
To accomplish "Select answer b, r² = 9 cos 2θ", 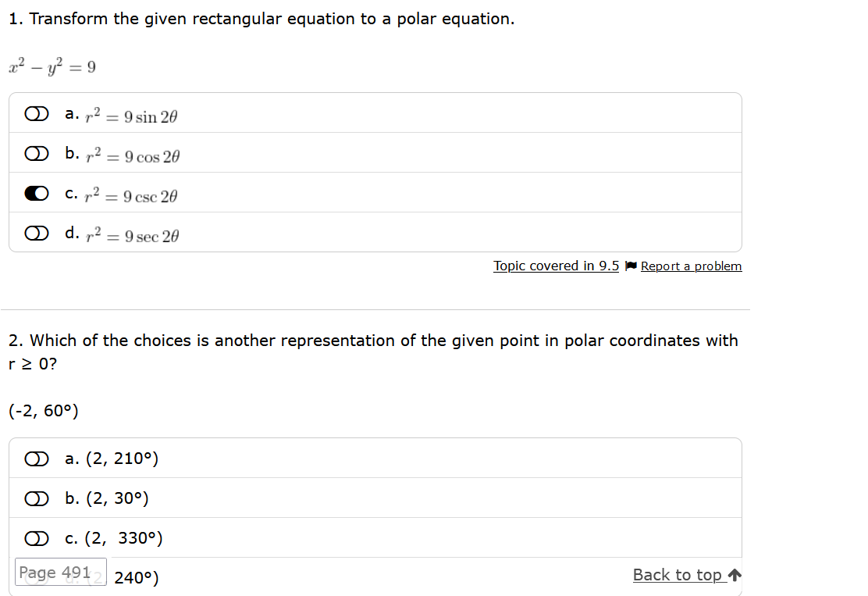I will point(36,153).
